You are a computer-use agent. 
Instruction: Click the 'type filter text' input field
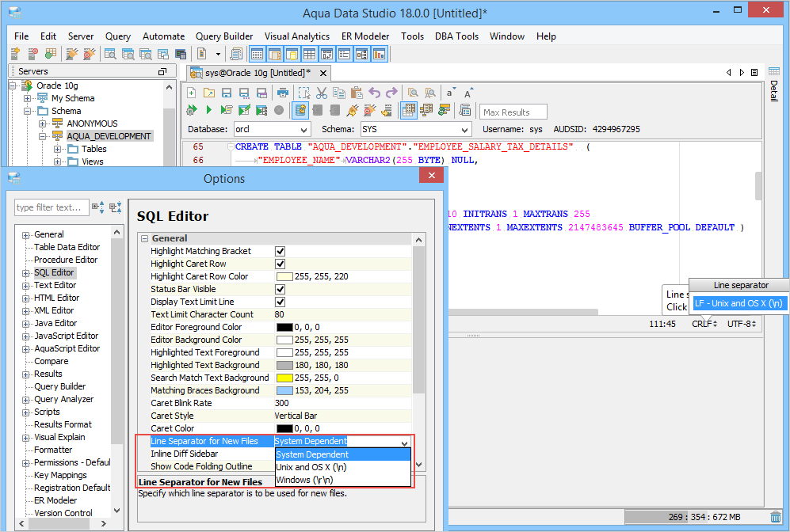pos(52,207)
